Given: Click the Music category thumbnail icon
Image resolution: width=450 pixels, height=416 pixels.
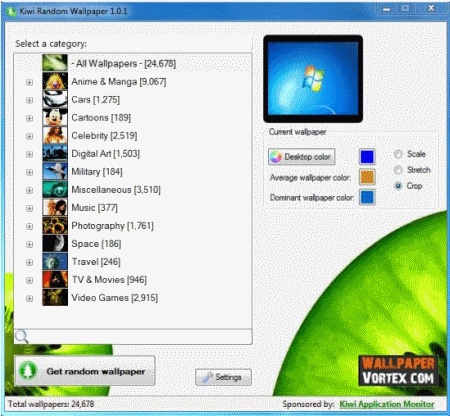Looking at the screenshot, I should coord(55,207).
